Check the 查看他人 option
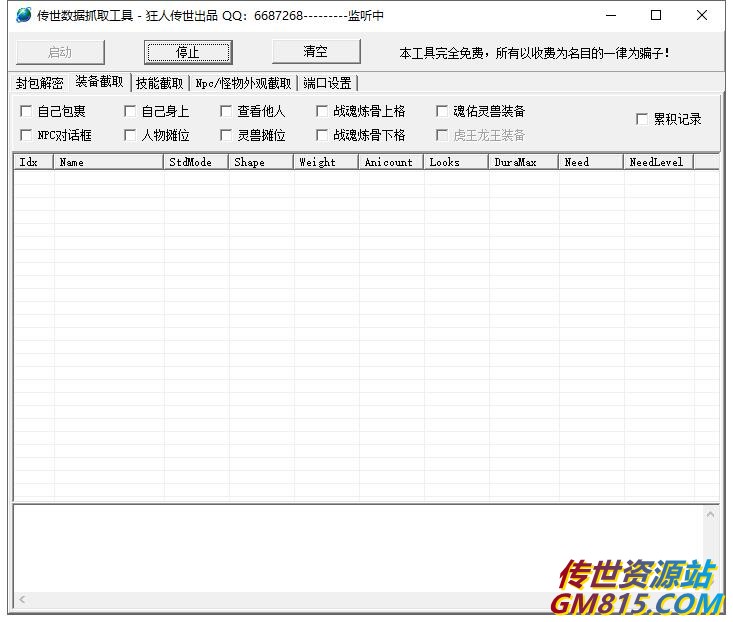733x622 pixels. (226, 111)
